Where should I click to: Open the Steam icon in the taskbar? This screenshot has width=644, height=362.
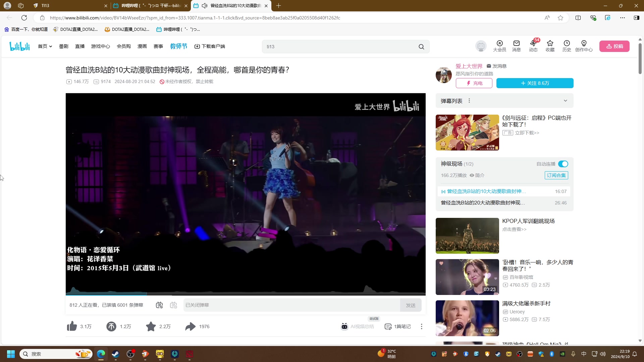coord(116,354)
